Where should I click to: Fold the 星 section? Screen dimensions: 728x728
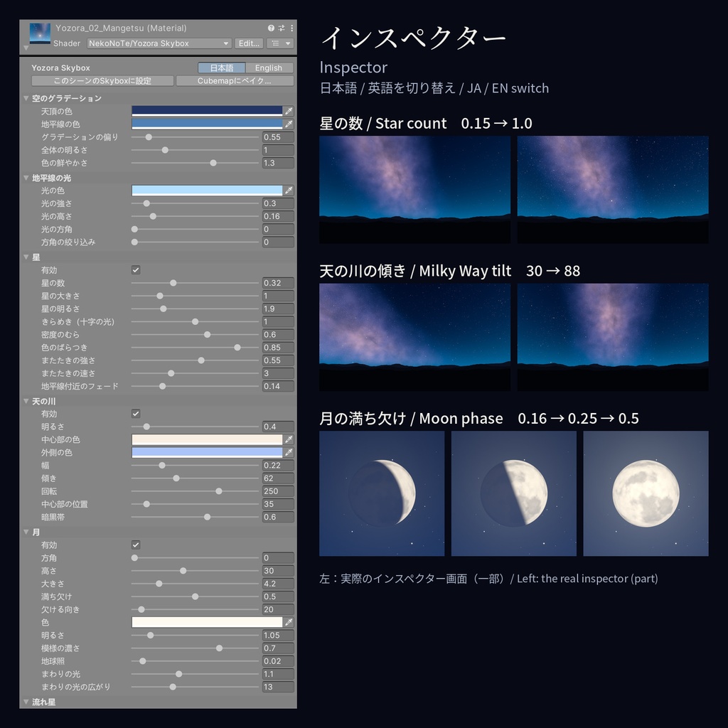[26, 257]
